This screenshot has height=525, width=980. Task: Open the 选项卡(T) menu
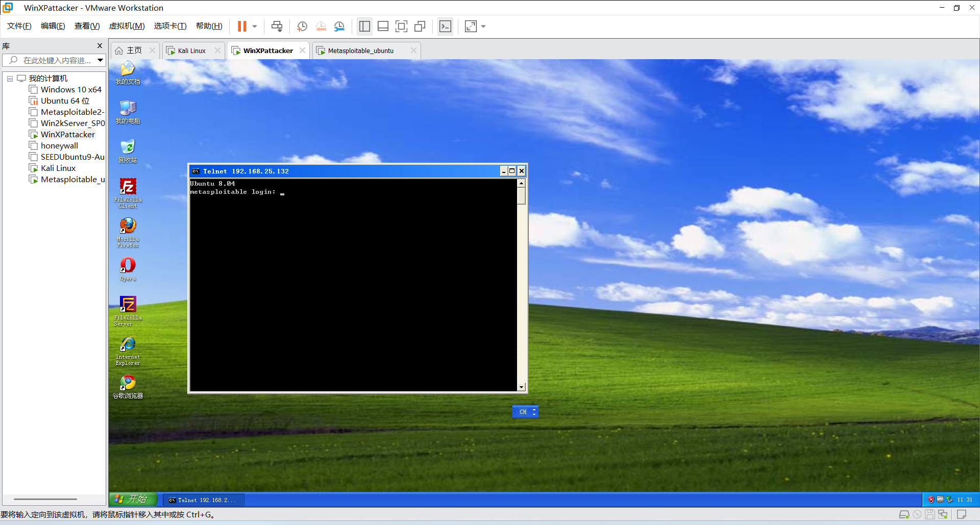[x=170, y=26]
